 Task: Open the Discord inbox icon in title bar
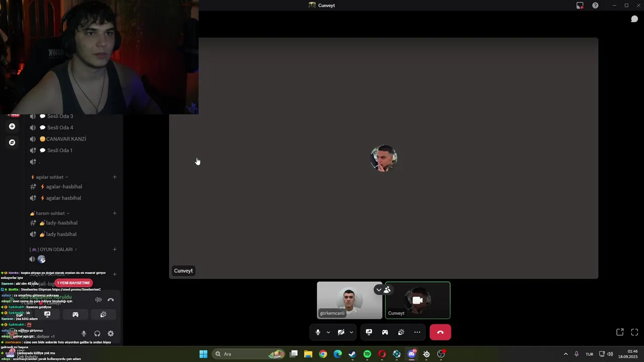(x=580, y=6)
